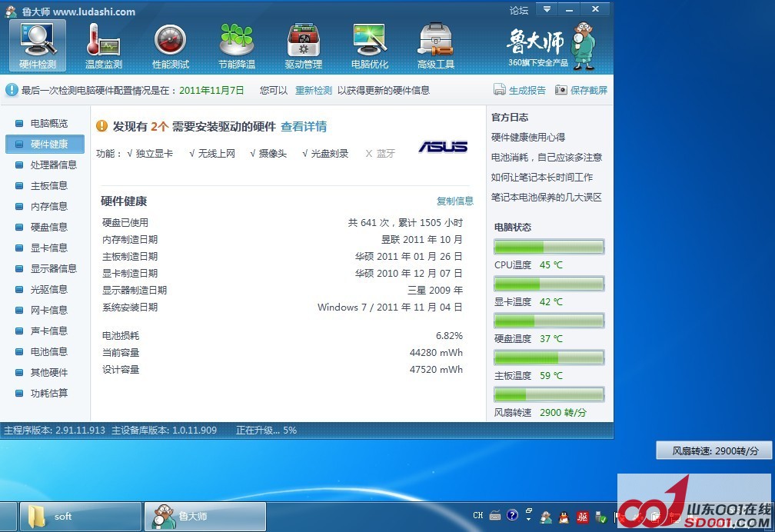Click the 查看详情 view details link
The height and width of the screenshot is (532, 775).
click(304, 127)
